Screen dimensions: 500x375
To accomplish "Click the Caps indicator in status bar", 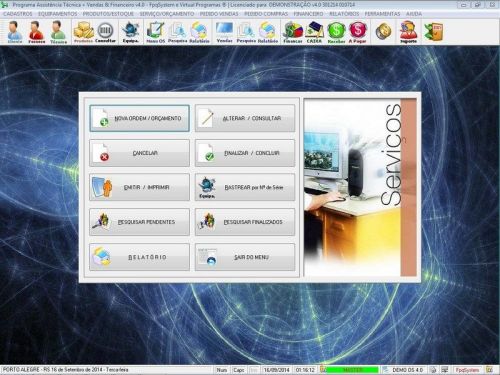I will [239, 370].
